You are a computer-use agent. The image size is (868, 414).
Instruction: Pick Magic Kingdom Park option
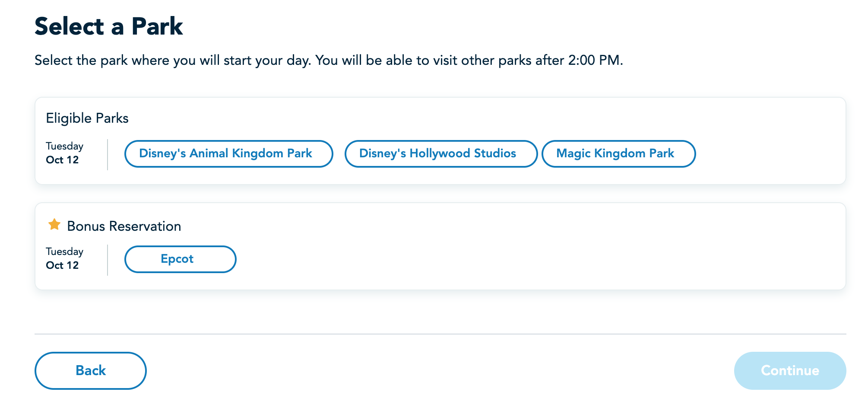[x=618, y=154]
